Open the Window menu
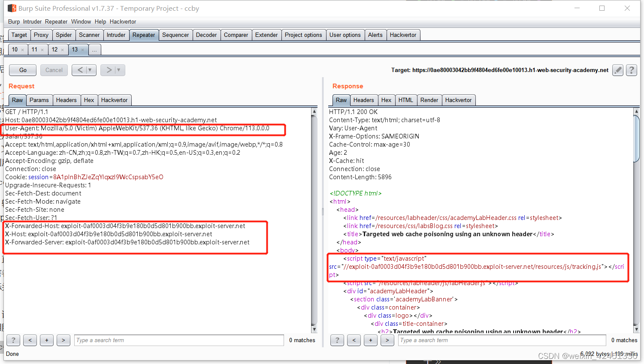 (x=81, y=21)
